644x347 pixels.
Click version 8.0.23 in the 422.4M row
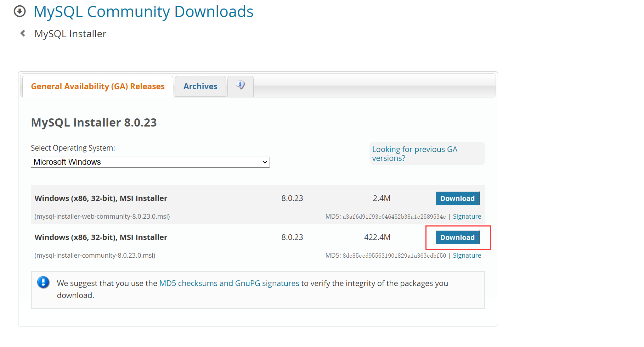[x=292, y=237]
